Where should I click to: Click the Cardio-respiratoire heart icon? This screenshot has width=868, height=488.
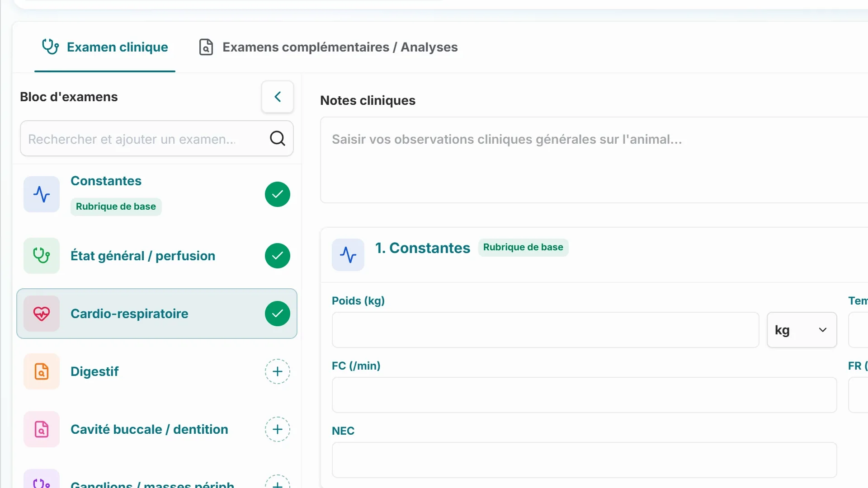[42, 314]
